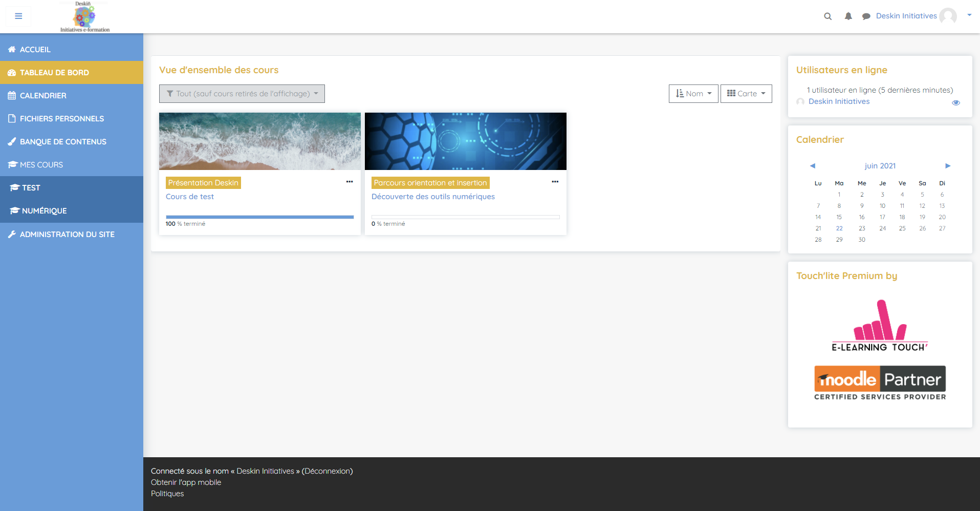The image size is (980, 511).
Task: Go to previous calendar month arrow
Action: click(812, 166)
